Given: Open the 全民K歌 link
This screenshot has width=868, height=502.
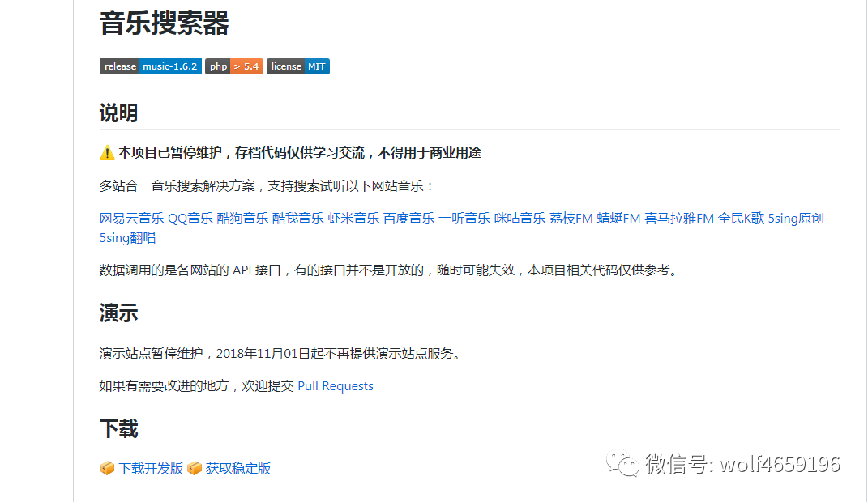Looking at the screenshot, I should click(742, 219).
